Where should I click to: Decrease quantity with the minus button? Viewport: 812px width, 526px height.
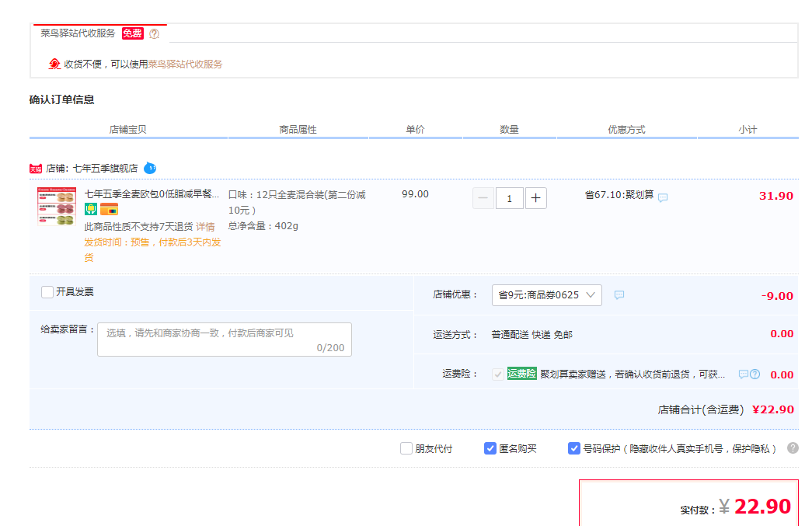[483, 198]
